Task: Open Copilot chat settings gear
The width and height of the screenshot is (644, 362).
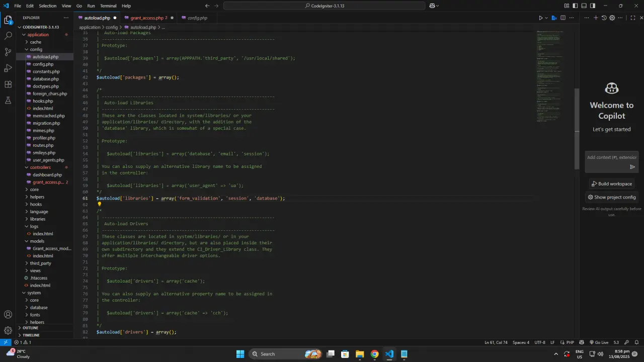Action: (x=612, y=18)
